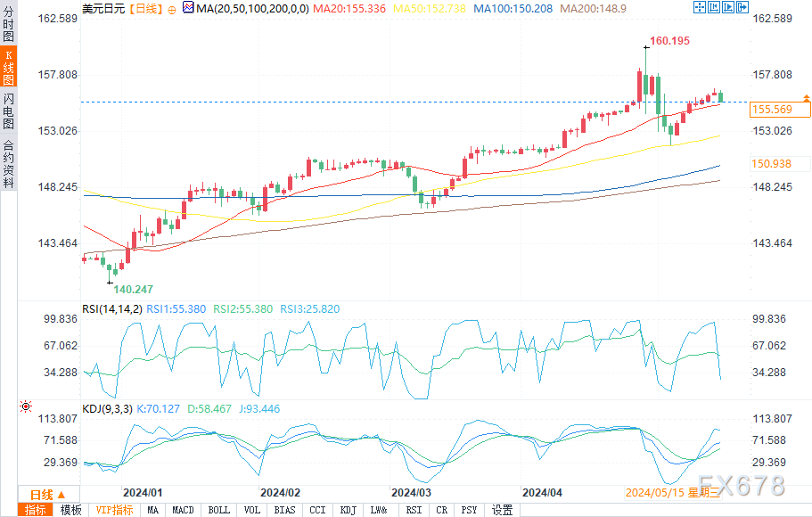Select the KDJ indicator button
This screenshot has width=812, height=517.
[349, 510]
